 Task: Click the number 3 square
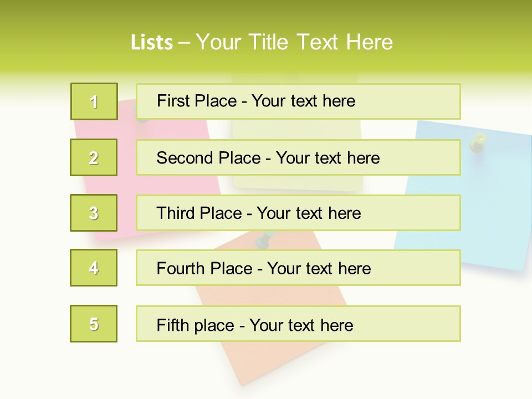pos(94,213)
